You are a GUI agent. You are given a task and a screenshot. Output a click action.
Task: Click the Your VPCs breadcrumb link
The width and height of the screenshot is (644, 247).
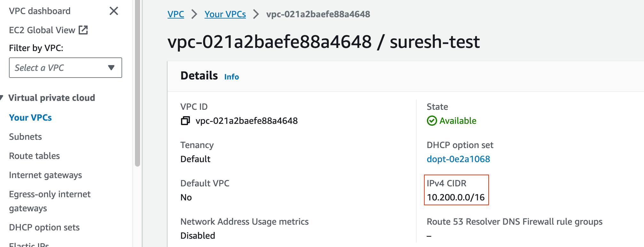225,14
